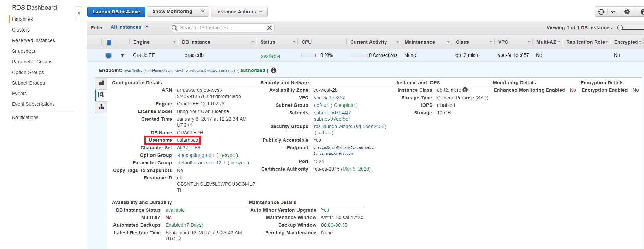The image size is (644, 249).
Task: Open the DB Instance column dropdown arrow
Action: point(253,42)
